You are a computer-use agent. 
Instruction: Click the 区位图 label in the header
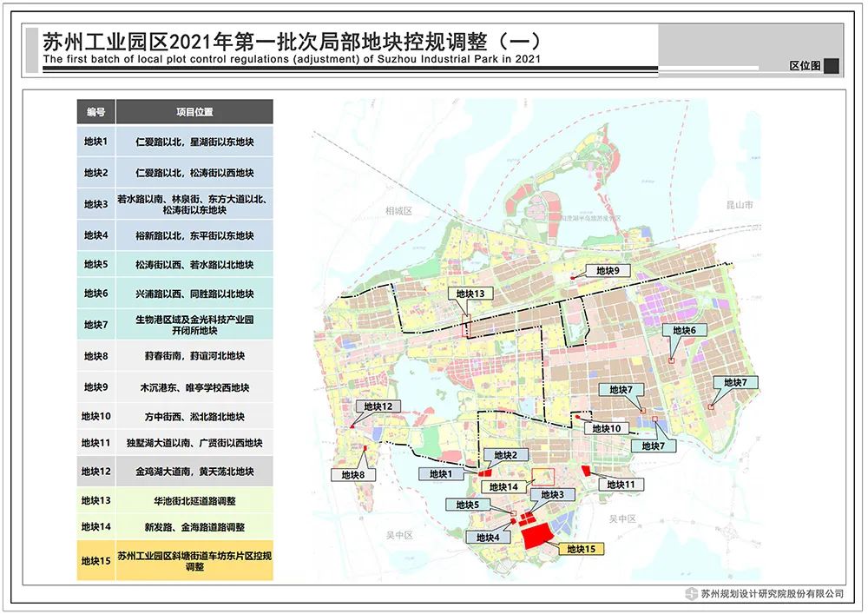(805, 66)
